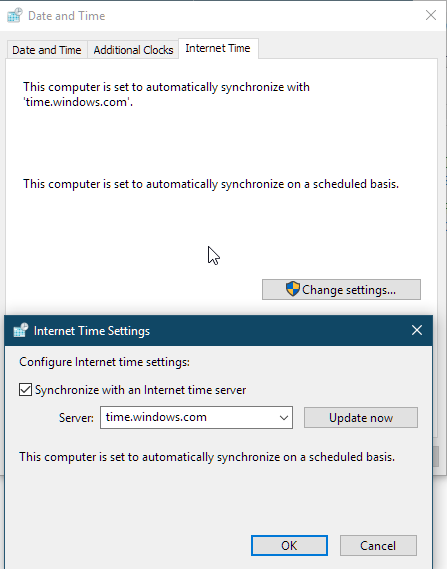Viewport: 447px width, 569px height.
Task: Click the Synchronize with an Internet time server label
Action: point(140,390)
